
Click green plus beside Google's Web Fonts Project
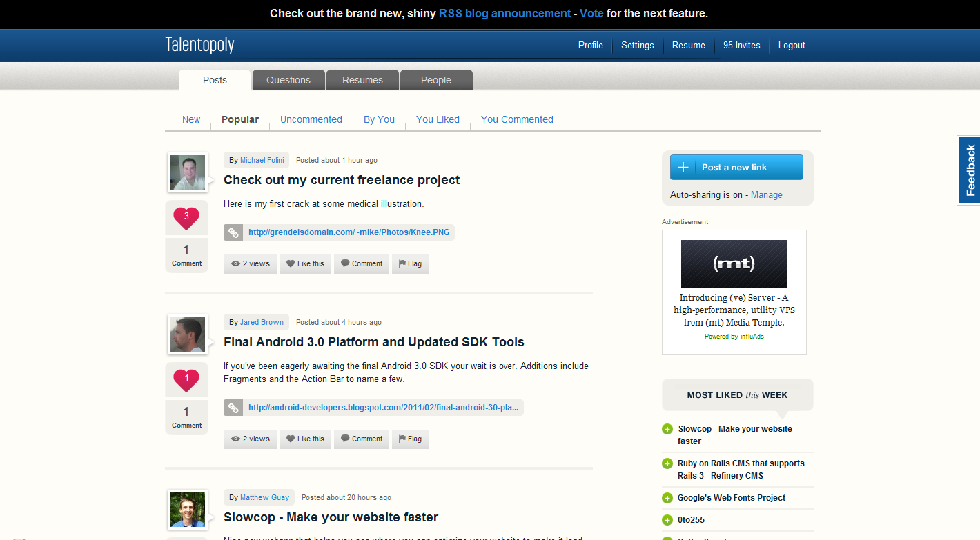pyautogui.click(x=667, y=498)
